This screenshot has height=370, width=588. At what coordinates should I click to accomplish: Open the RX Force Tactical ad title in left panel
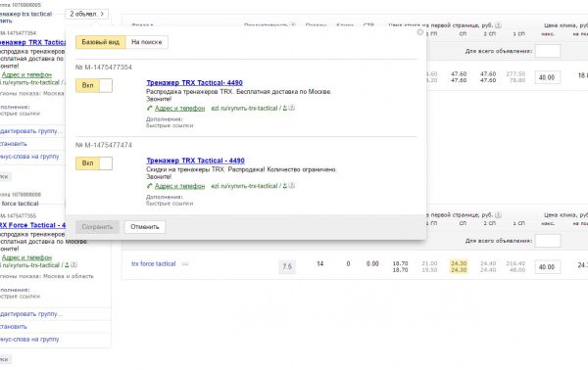click(32, 225)
